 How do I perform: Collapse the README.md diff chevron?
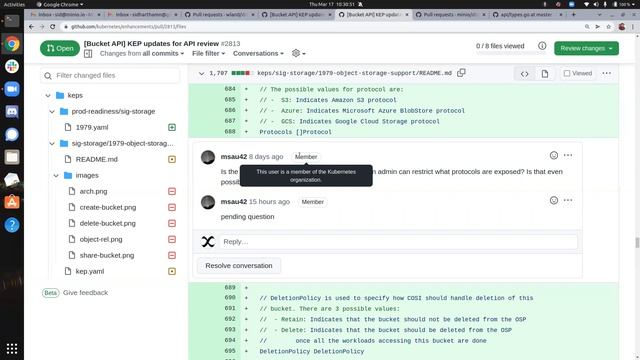coord(201,73)
